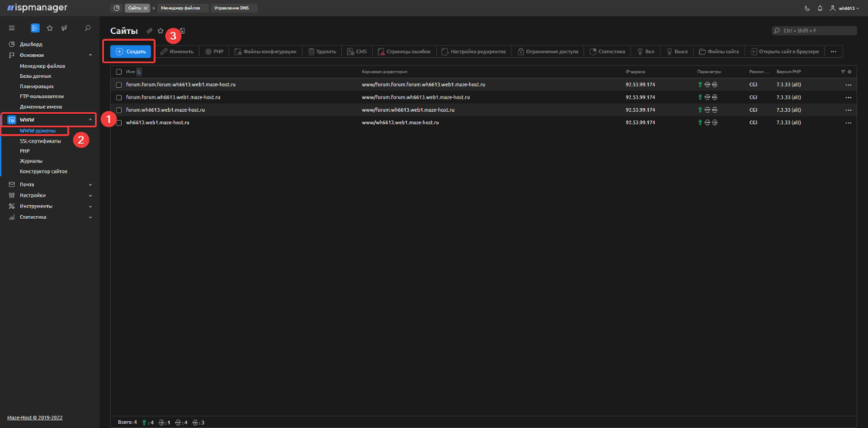Click the Файлы сайта folder toolbar button
The height and width of the screenshot is (428, 868).
(x=718, y=52)
